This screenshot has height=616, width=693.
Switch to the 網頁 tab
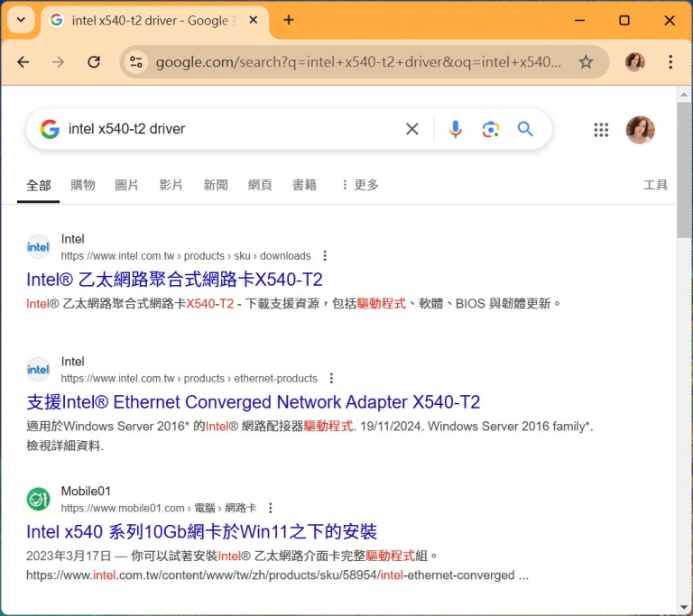click(260, 185)
